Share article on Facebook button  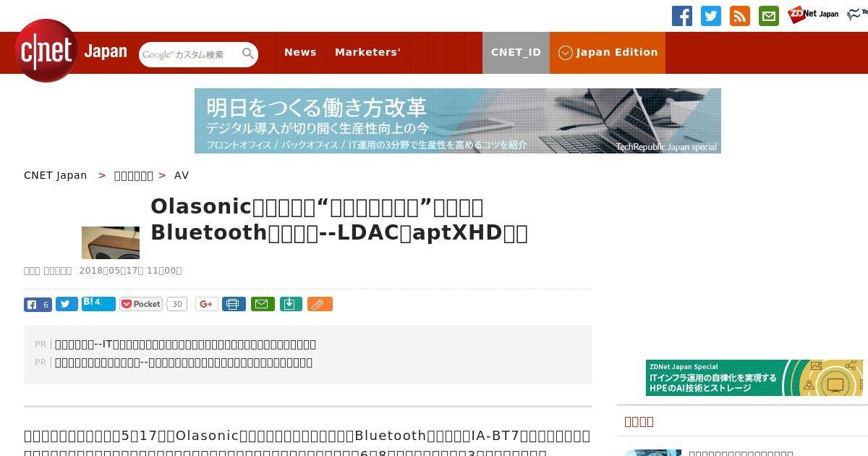tap(38, 305)
